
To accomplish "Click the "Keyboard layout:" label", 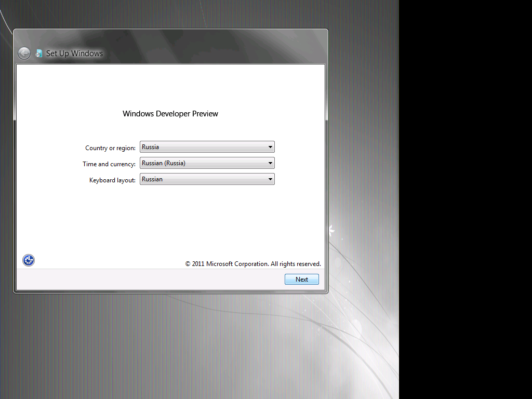I will [112, 180].
